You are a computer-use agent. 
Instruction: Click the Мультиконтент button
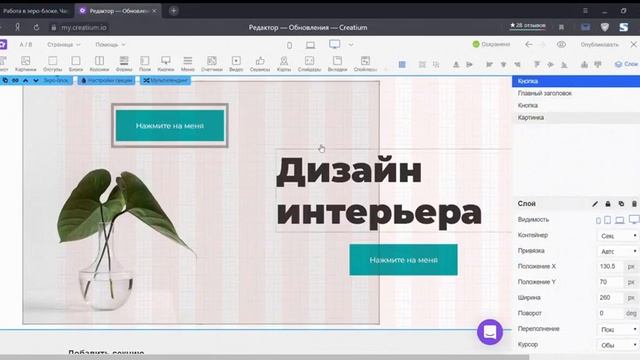pos(165,80)
